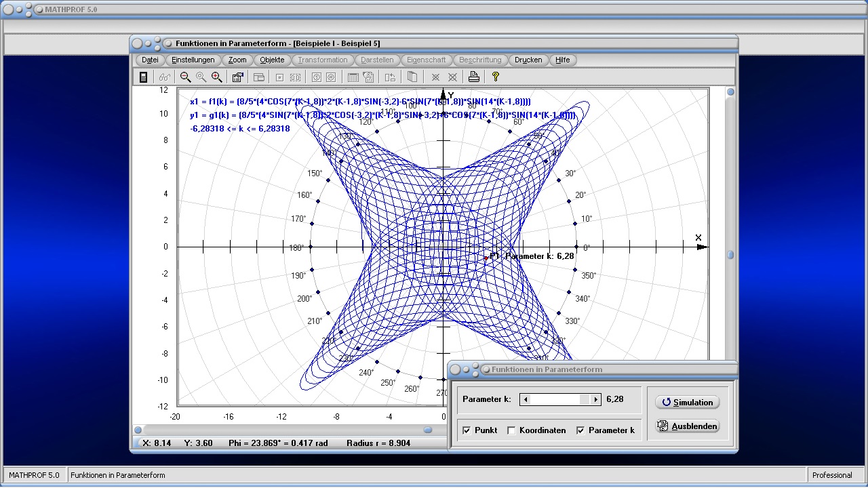Click the single cross delete icon

point(436,77)
